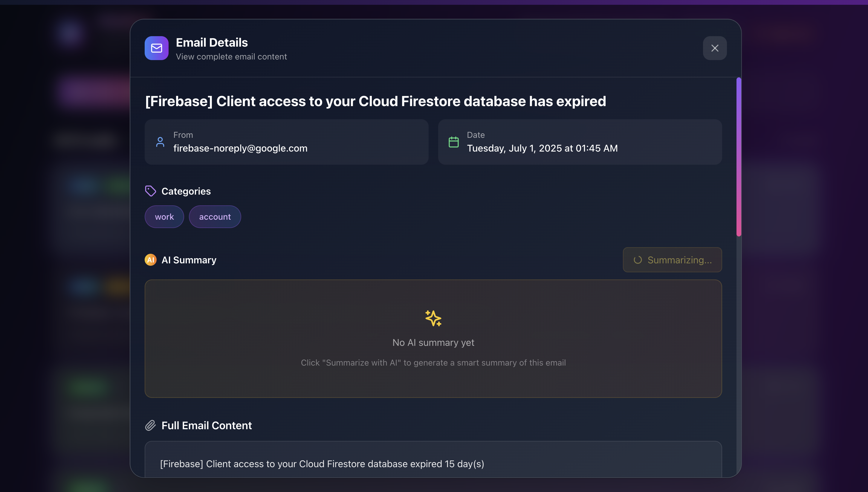This screenshot has height=492, width=868.
Task: Click the AI Summary section heading
Action: [x=189, y=260]
